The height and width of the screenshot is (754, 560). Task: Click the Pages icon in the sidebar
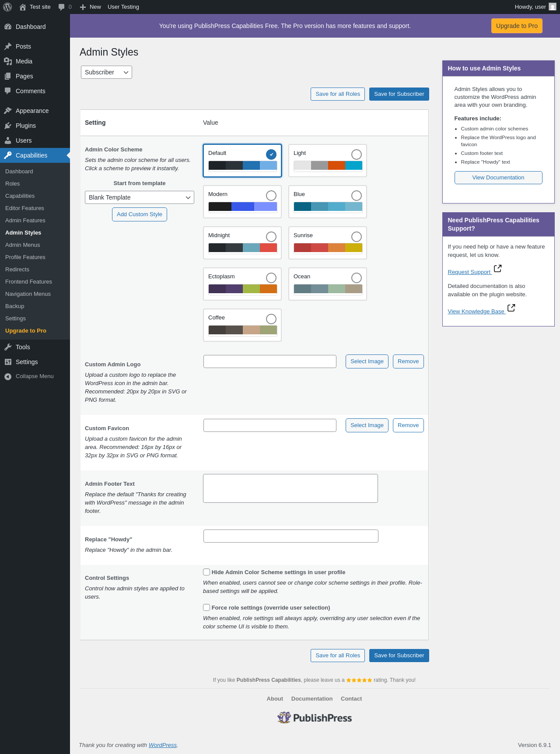(8, 76)
